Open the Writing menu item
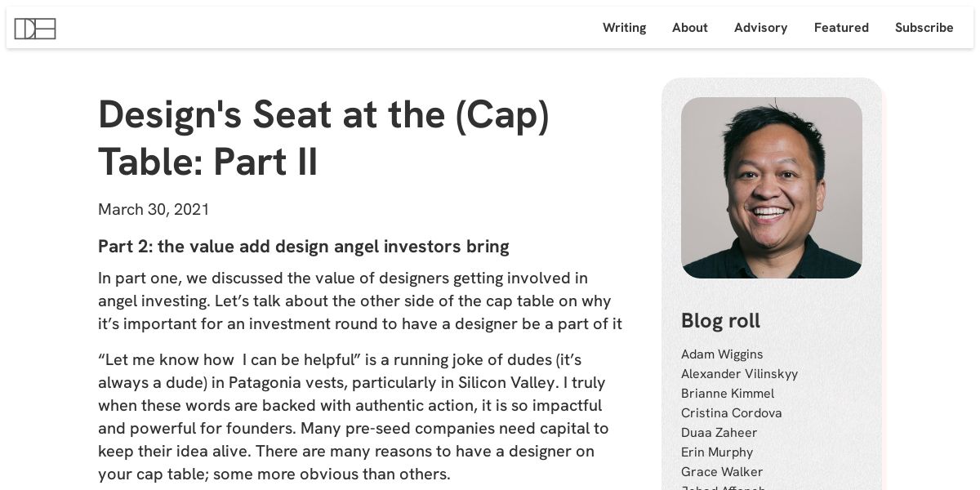The width and height of the screenshot is (980, 490). click(624, 28)
